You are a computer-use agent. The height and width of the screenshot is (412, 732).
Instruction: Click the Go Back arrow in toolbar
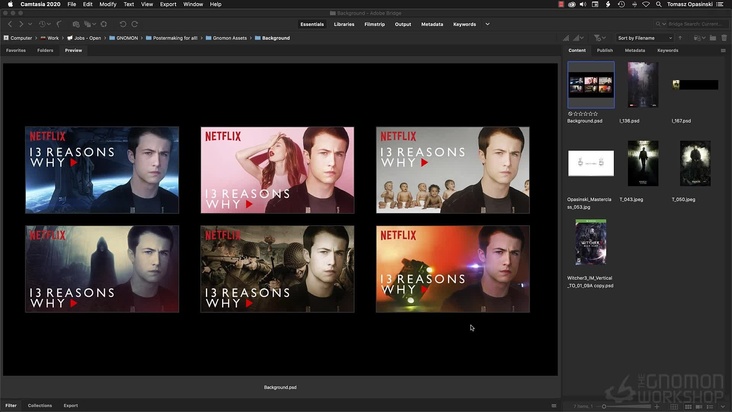click(x=8, y=24)
